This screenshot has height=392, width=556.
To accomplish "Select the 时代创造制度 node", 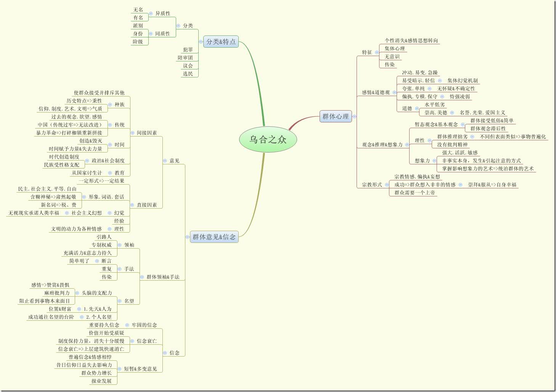I will pos(64,157).
